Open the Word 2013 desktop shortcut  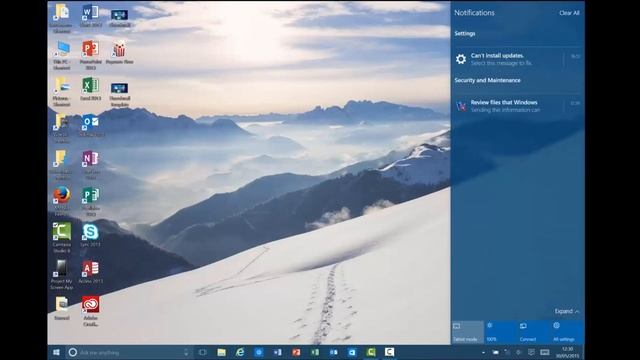point(91,16)
